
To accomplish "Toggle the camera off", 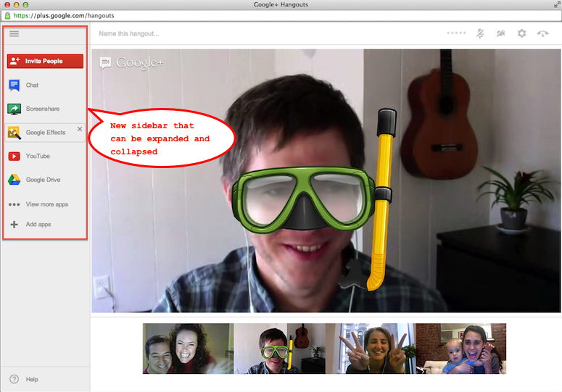I will click(x=500, y=33).
